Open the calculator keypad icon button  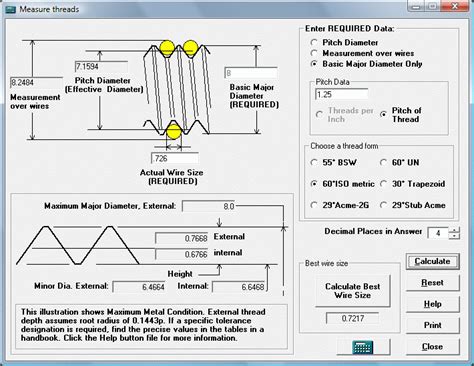(x=363, y=347)
